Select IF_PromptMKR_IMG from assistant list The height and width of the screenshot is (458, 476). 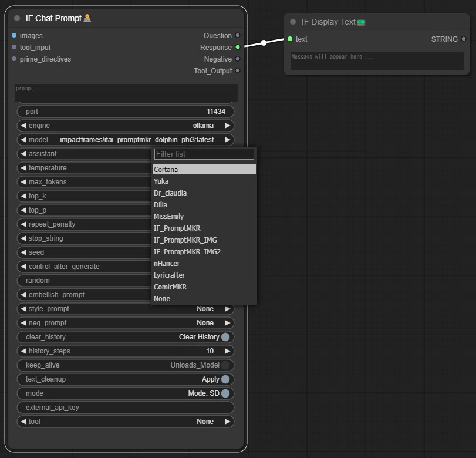185,240
